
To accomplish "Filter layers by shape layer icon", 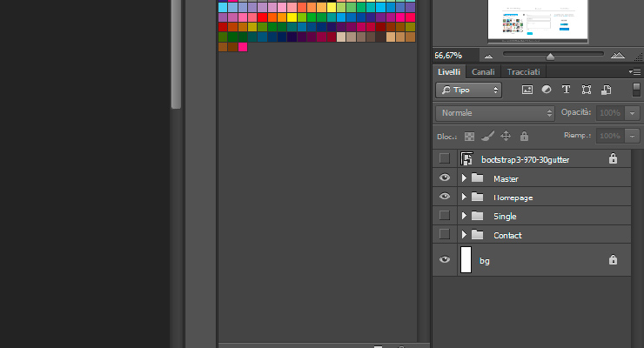I will pos(586,90).
